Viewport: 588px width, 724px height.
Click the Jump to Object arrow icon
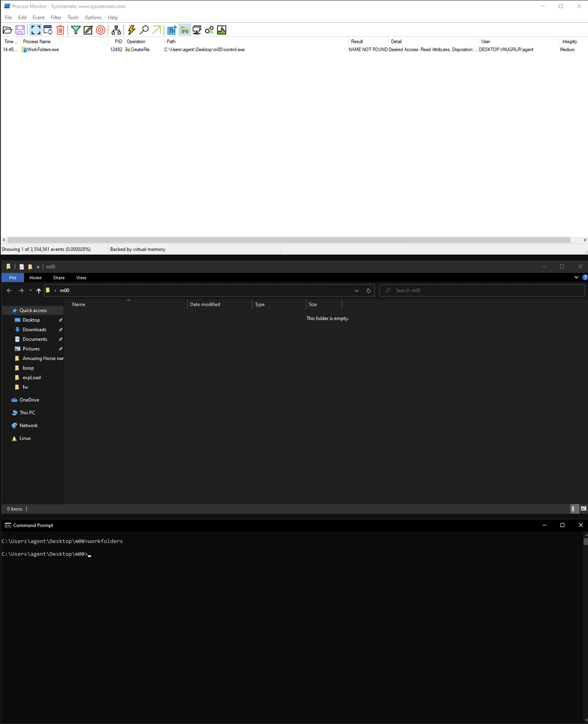tap(156, 30)
